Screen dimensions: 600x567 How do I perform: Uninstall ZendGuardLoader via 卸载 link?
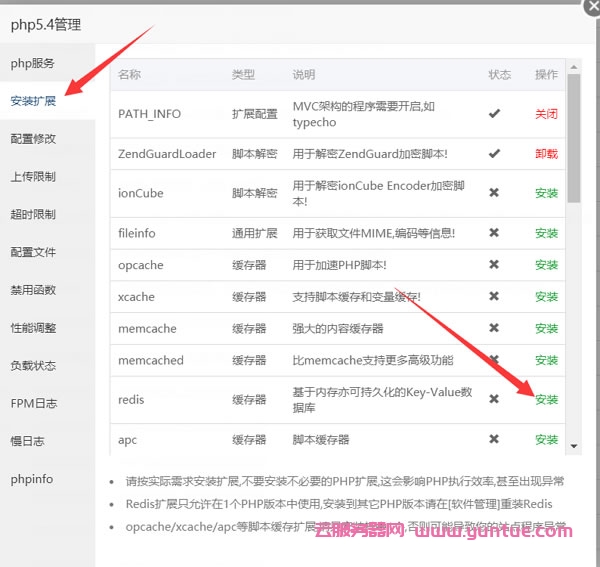click(546, 154)
